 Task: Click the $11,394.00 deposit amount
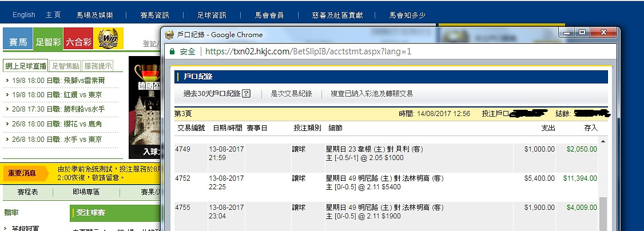coord(581,178)
